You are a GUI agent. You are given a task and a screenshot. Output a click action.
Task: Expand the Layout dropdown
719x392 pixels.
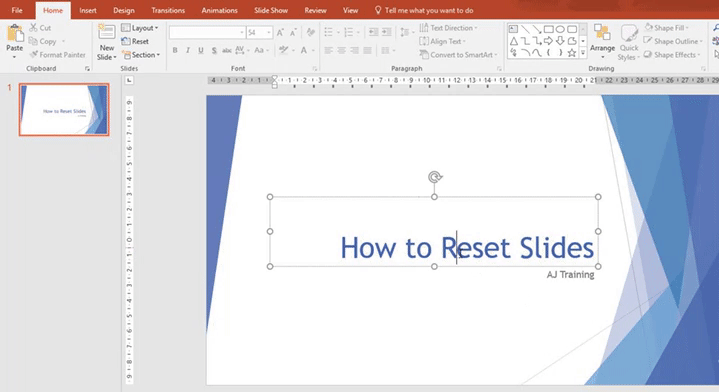pos(140,28)
